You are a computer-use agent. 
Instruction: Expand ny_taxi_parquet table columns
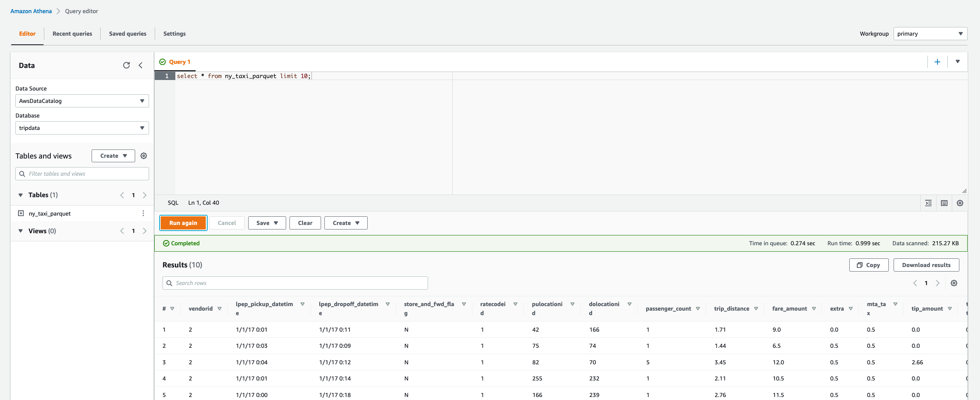21,213
